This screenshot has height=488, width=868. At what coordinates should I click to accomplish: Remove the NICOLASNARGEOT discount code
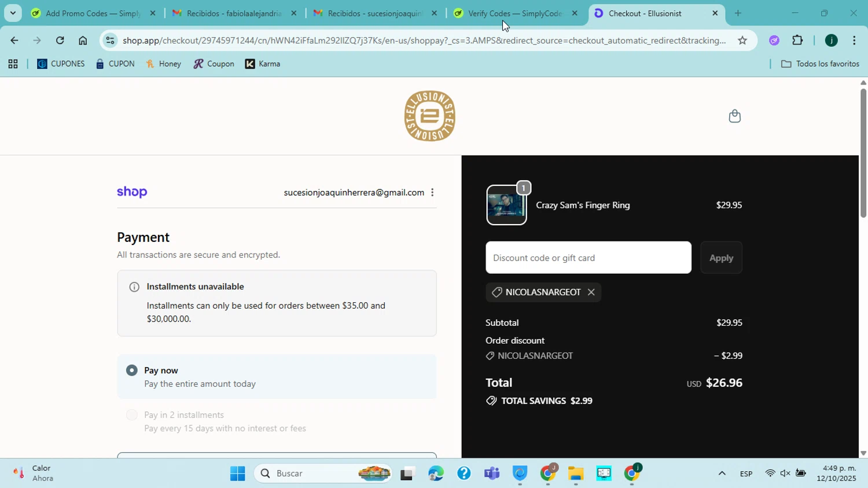pos(591,292)
